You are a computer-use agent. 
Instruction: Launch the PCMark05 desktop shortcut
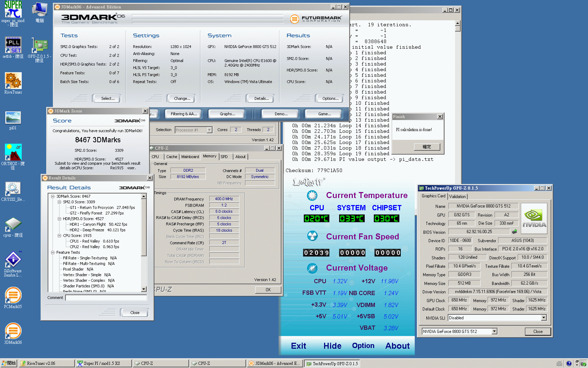(x=13, y=298)
